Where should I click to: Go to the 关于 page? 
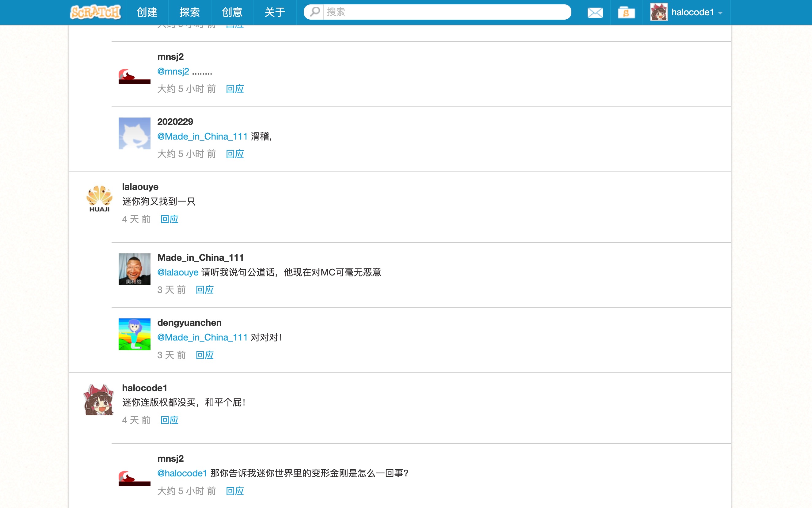click(275, 13)
